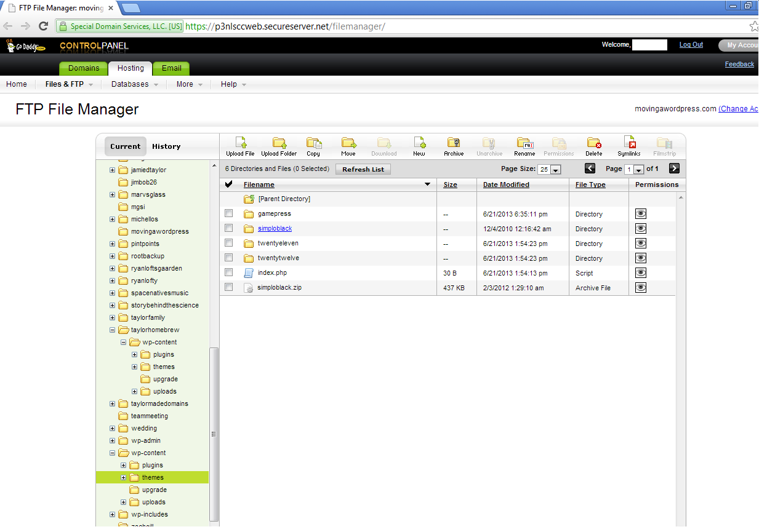Image resolution: width=759 pixels, height=532 pixels.
Task: Open the History tab in sidebar
Action: point(166,146)
